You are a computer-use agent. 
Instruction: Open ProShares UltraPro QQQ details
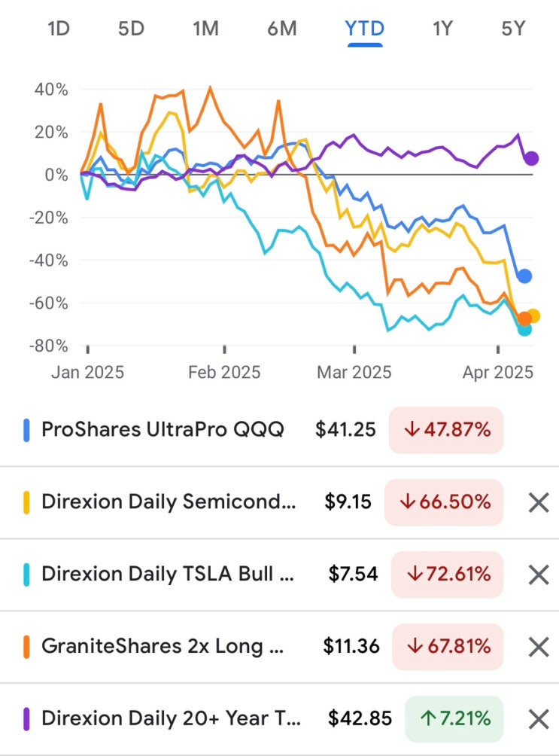(163, 430)
